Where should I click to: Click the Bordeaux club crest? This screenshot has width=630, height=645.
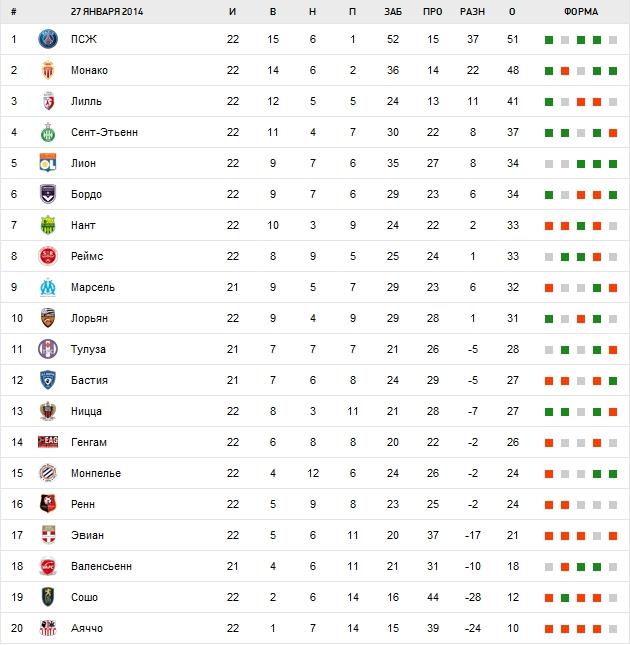point(47,195)
